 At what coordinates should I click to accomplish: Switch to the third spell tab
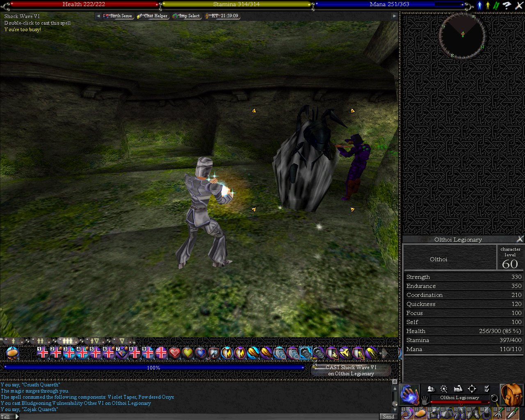(68, 341)
